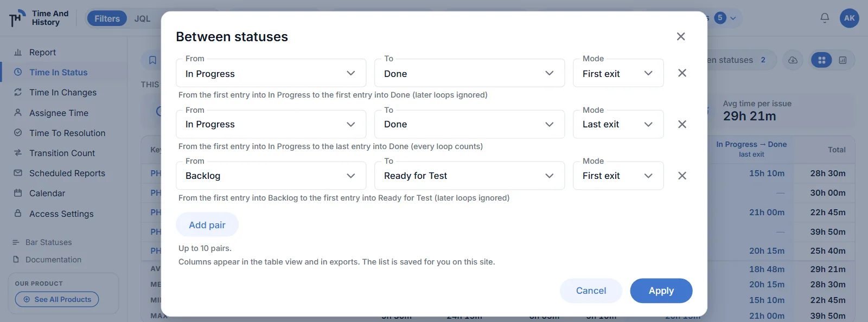Image resolution: width=868 pixels, height=322 pixels.
Task: Click the 39h 50m total in dash row
Action: pos(828,231)
